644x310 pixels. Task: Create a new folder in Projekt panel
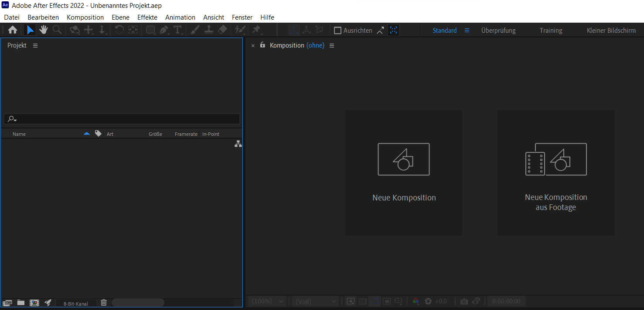pos(20,303)
